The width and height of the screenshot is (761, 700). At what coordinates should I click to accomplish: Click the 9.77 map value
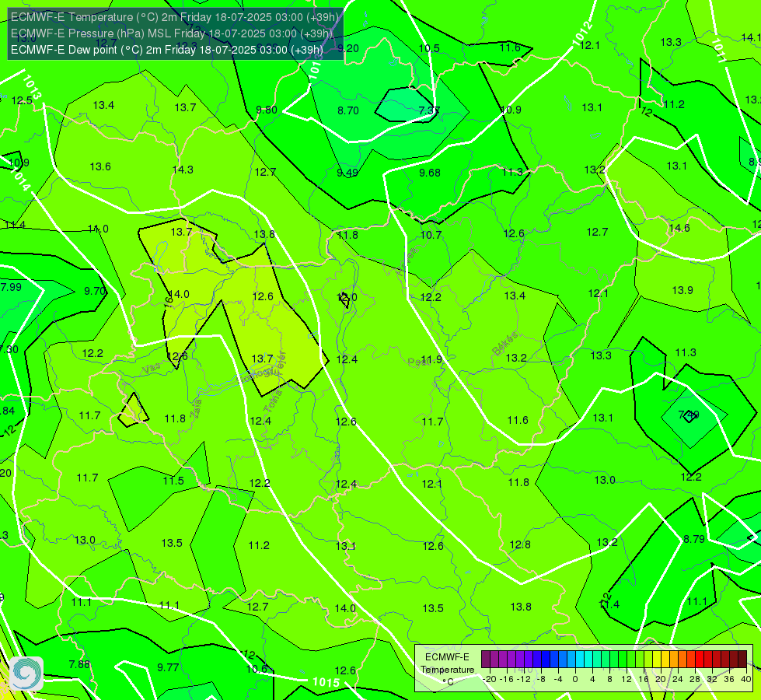point(168,667)
